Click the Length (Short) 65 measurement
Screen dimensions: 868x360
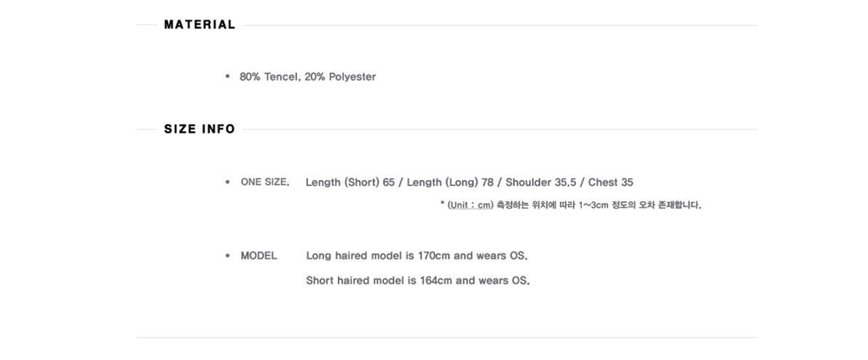point(350,183)
